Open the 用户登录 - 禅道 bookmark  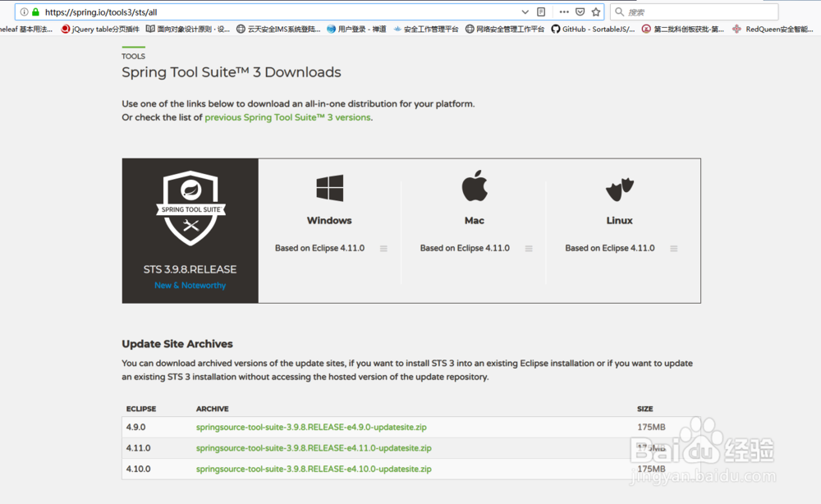pyautogui.click(x=356, y=30)
